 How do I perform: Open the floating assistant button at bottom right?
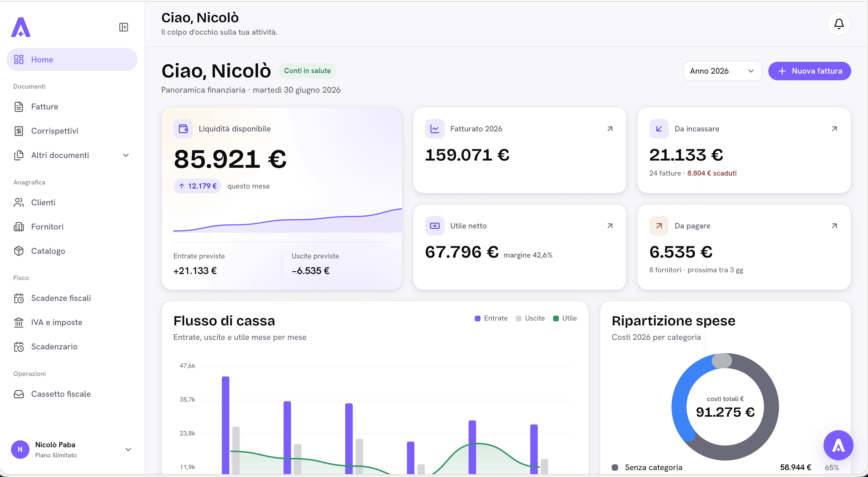pos(838,445)
